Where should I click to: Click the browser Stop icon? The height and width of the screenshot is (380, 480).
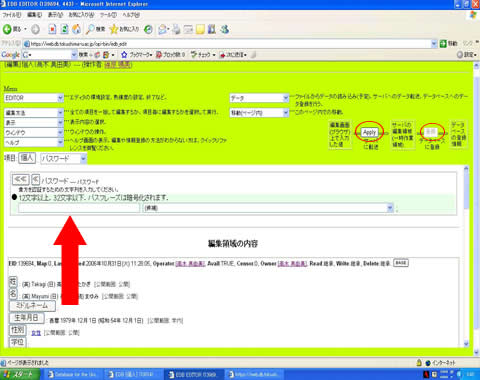[x=52, y=29]
